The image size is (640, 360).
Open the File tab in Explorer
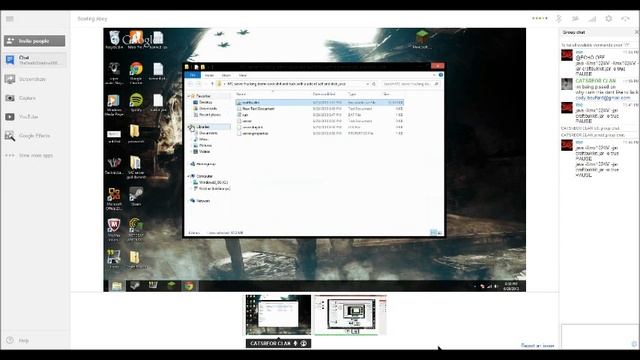click(x=192, y=75)
